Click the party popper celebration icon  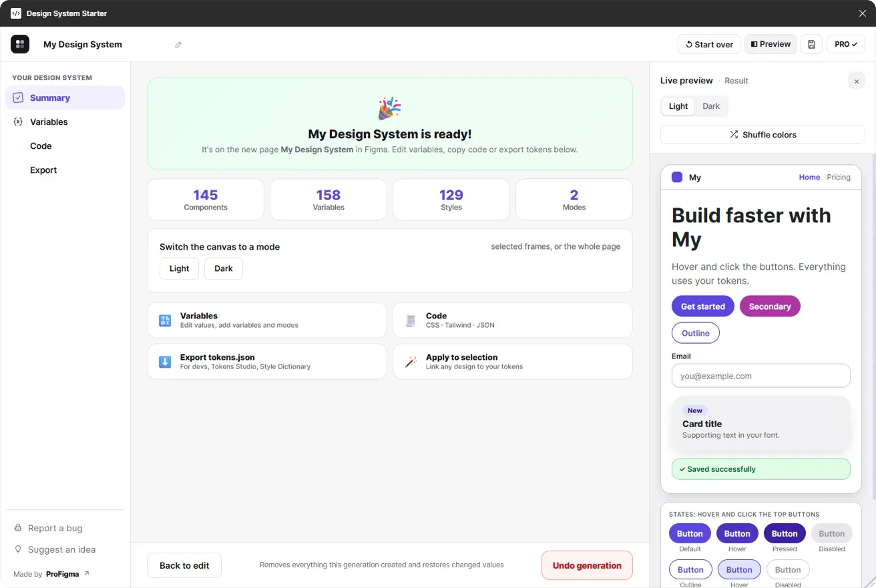(x=390, y=108)
